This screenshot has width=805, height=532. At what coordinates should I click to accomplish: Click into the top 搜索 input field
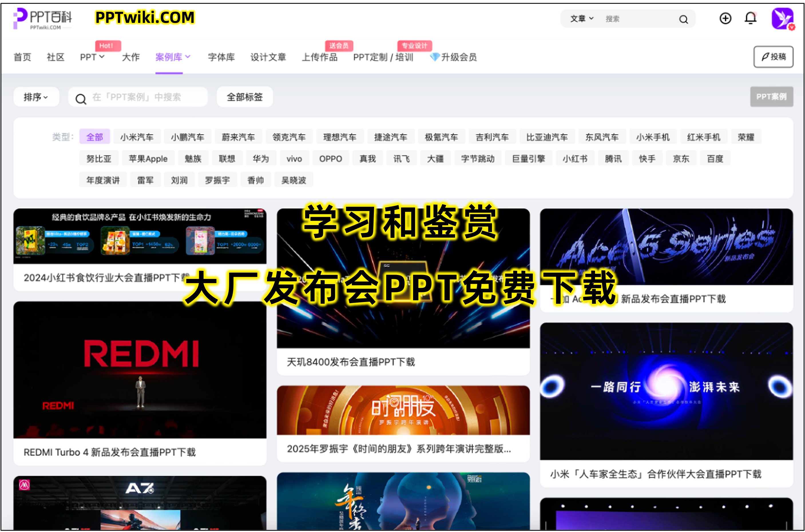[x=638, y=19]
